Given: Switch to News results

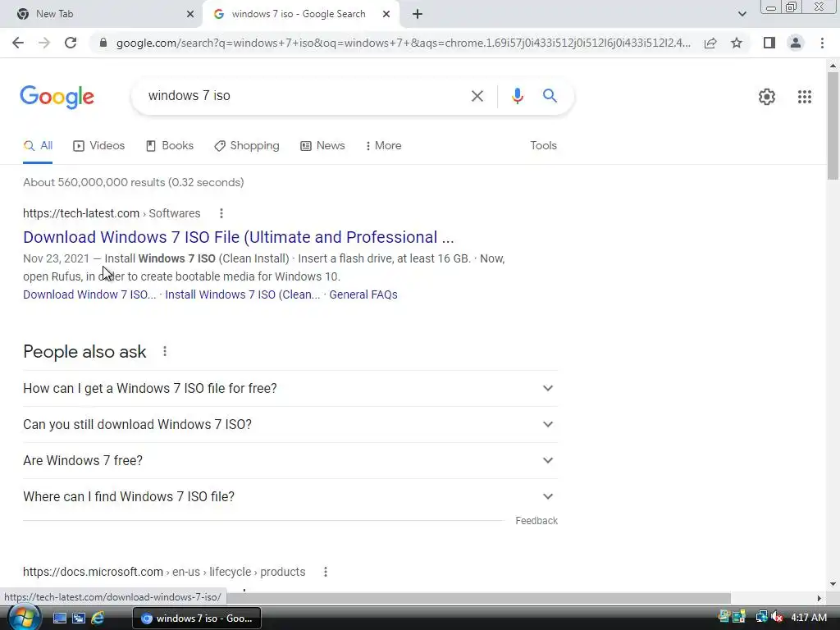Looking at the screenshot, I should pos(322,146).
